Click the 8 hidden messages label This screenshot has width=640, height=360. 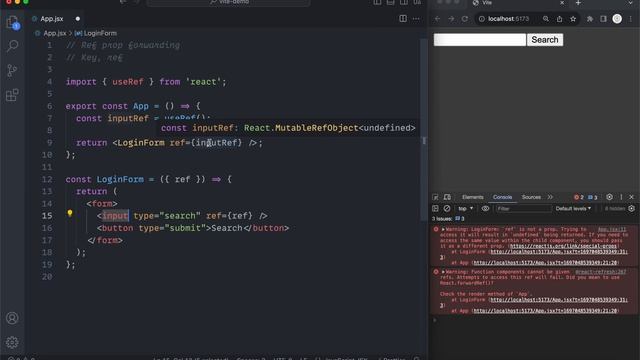(x=615, y=209)
